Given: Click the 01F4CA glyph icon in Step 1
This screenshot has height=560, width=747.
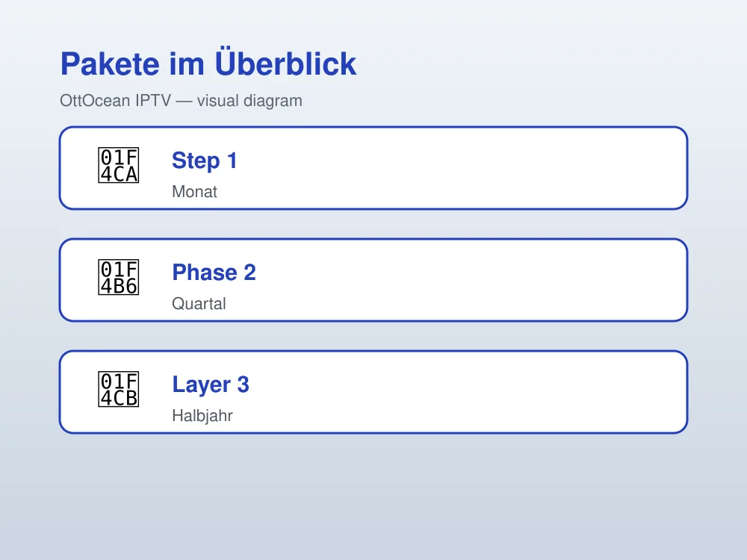Looking at the screenshot, I should click(x=119, y=165).
